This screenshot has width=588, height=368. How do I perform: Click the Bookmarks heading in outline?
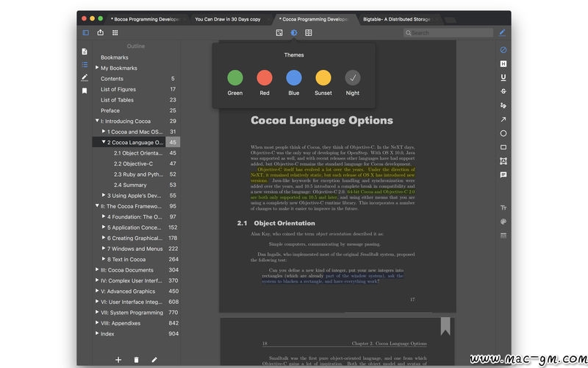click(115, 57)
